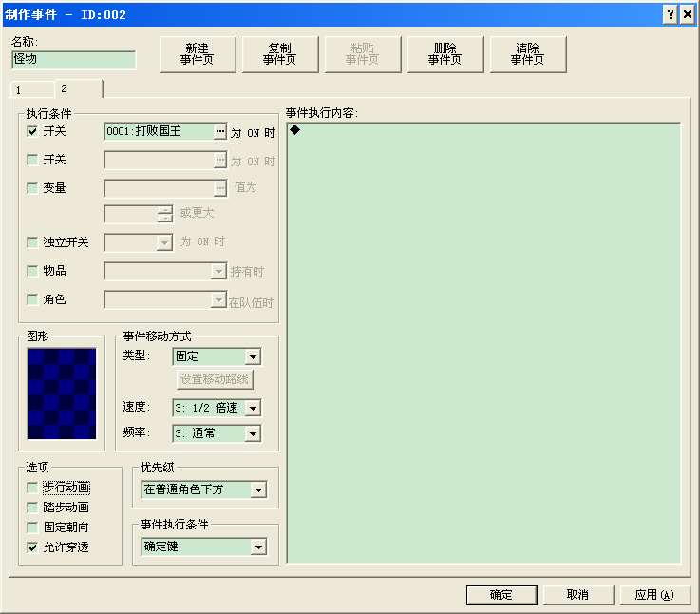
Task: Click the 设置移动路线 button
Action: (215, 379)
